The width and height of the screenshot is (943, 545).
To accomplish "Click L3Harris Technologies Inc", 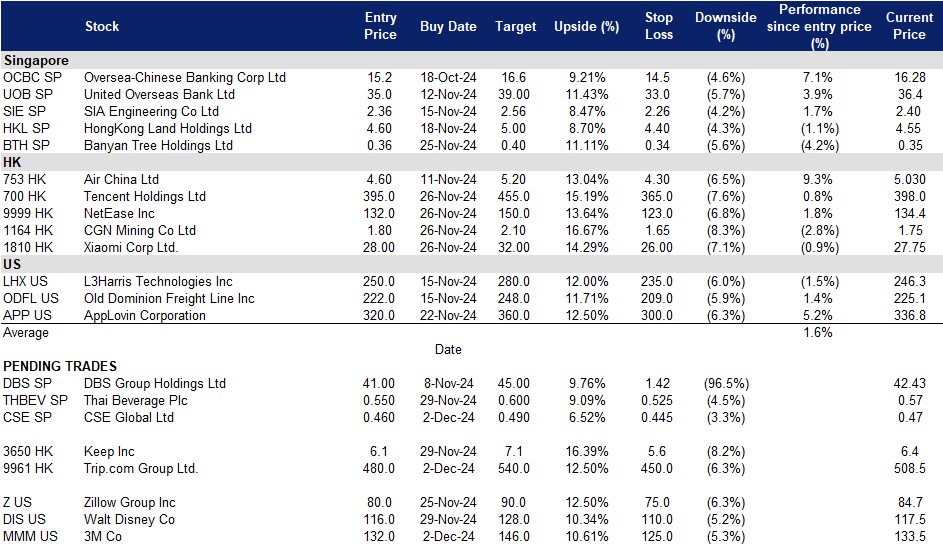I will tap(158, 282).
